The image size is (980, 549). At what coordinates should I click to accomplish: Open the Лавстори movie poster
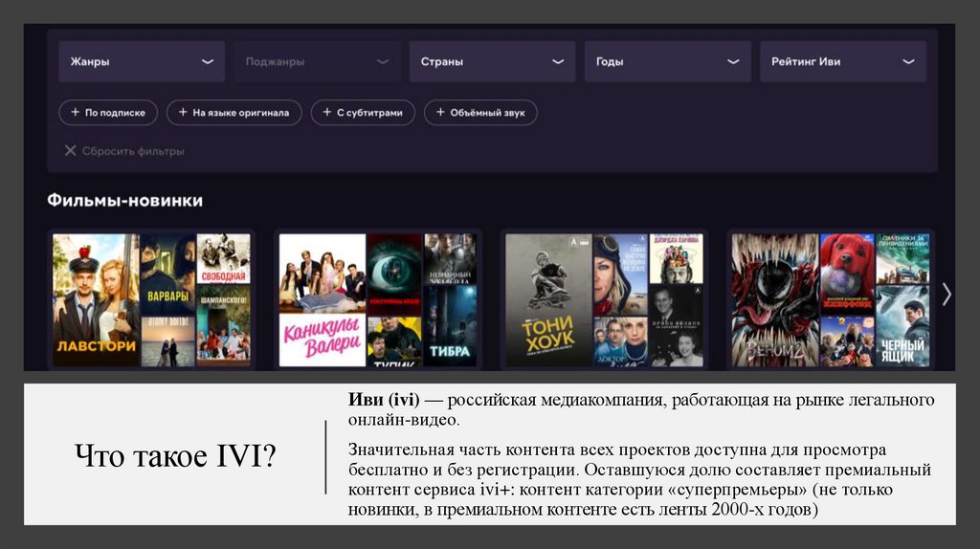pos(96,299)
